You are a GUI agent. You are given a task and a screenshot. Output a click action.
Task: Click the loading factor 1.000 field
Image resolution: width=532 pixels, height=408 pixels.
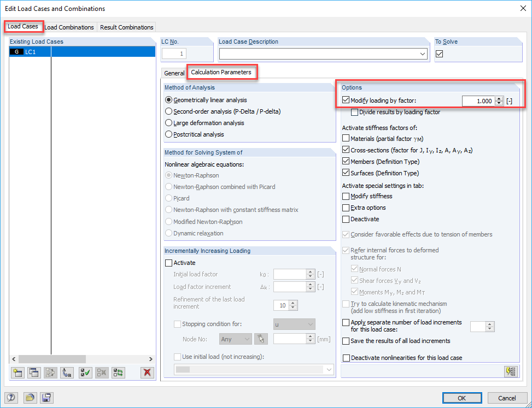[478, 101]
